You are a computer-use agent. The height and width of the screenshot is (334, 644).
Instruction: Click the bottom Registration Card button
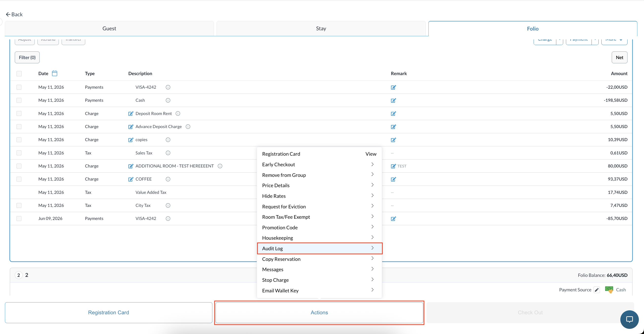pos(108,313)
